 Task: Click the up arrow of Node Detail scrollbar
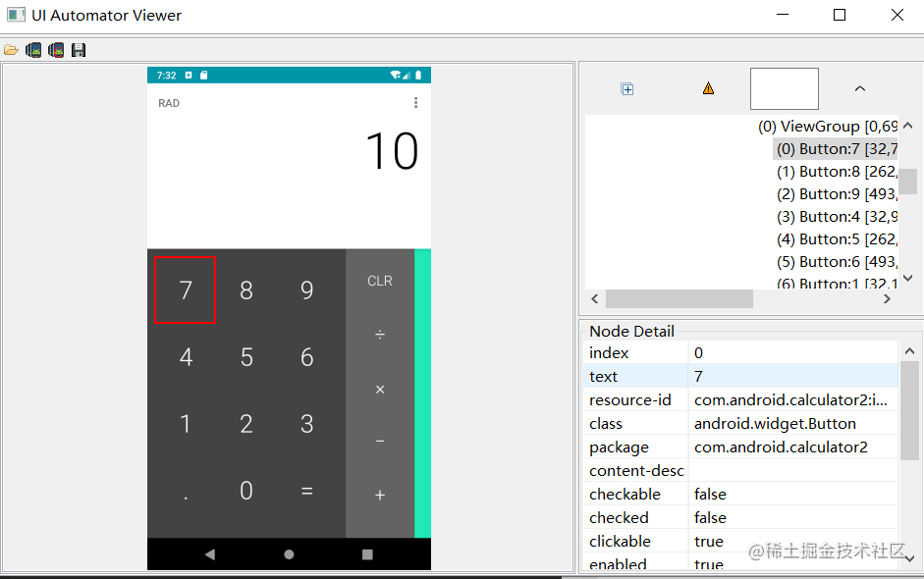pos(909,351)
